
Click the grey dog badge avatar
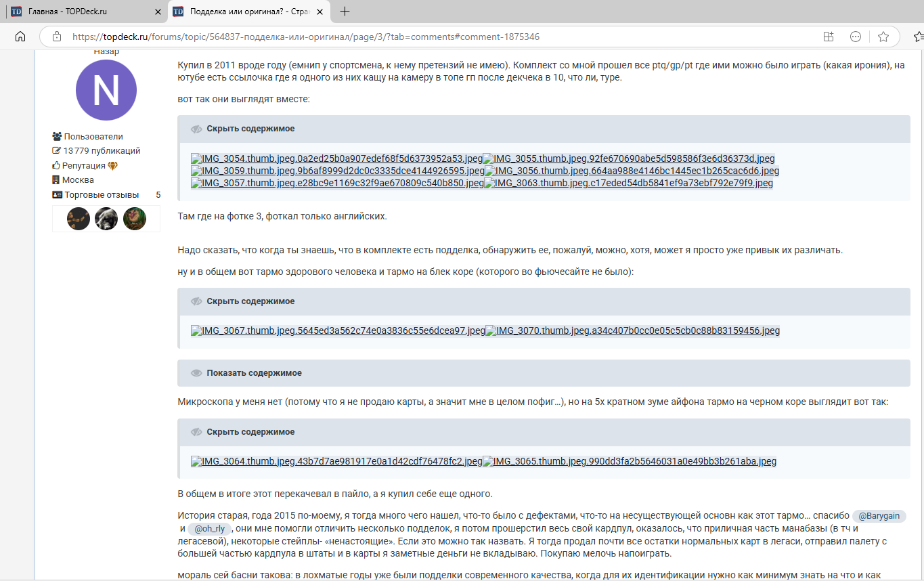point(106,219)
